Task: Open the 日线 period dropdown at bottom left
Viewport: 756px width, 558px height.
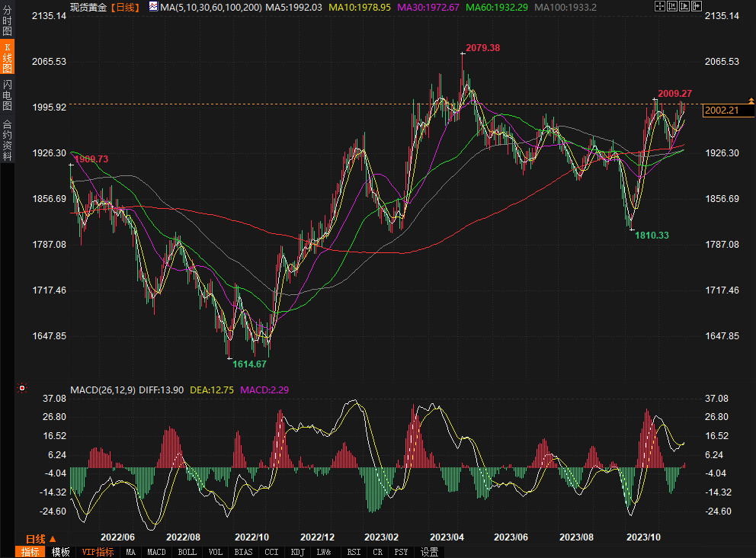Action: click(41, 538)
